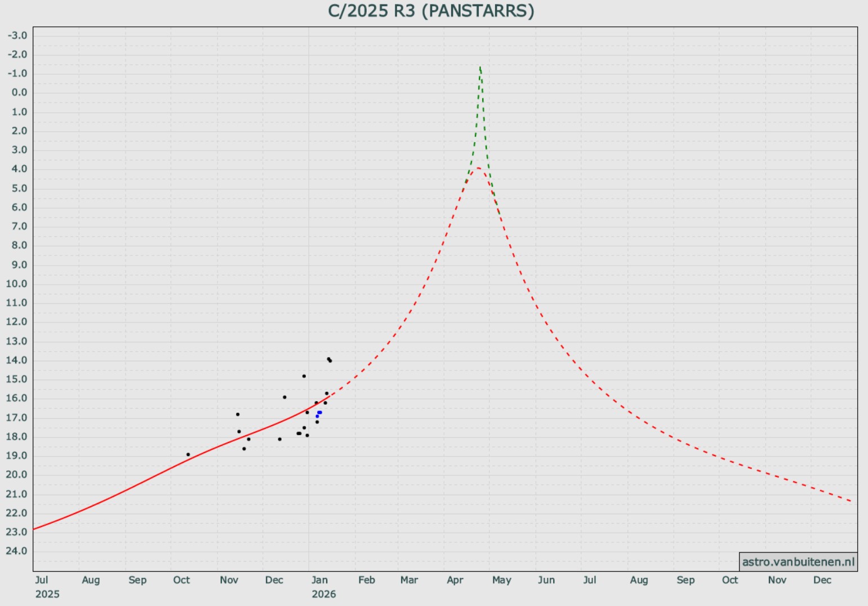Click the right end of the red dashed curve
868x606 pixels.
click(851, 501)
